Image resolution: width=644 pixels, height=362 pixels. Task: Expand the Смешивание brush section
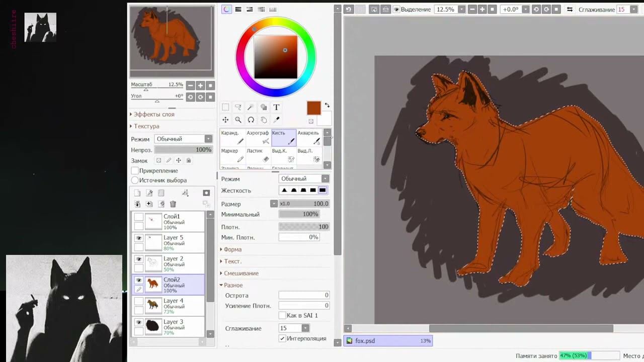[x=240, y=273]
